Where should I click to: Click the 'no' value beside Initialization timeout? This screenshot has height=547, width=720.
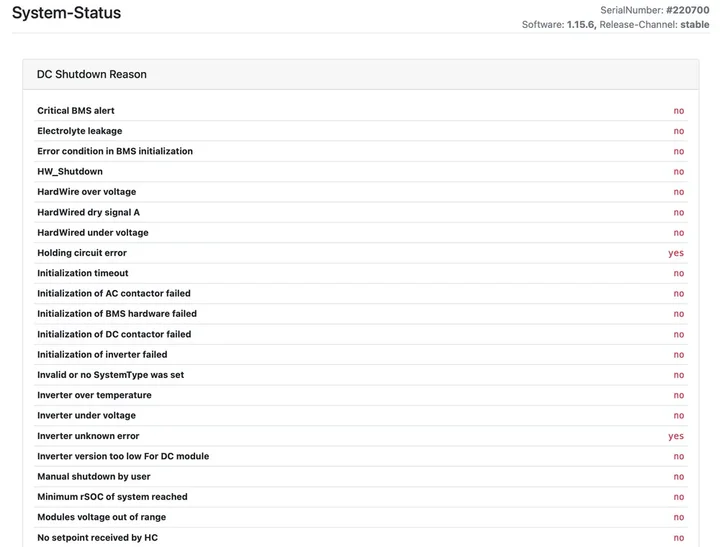(x=678, y=273)
